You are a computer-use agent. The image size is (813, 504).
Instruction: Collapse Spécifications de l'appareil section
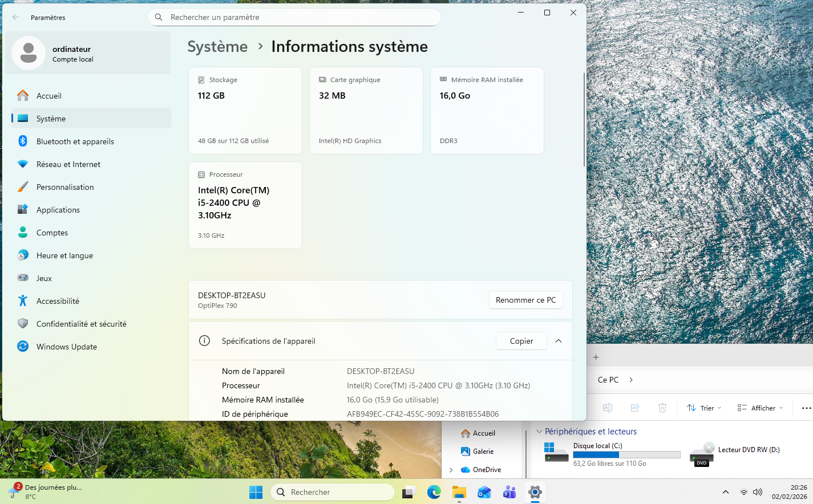click(559, 341)
